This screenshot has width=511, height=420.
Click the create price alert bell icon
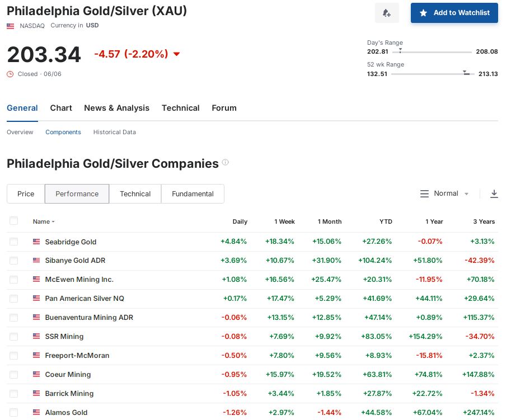(387, 13)
